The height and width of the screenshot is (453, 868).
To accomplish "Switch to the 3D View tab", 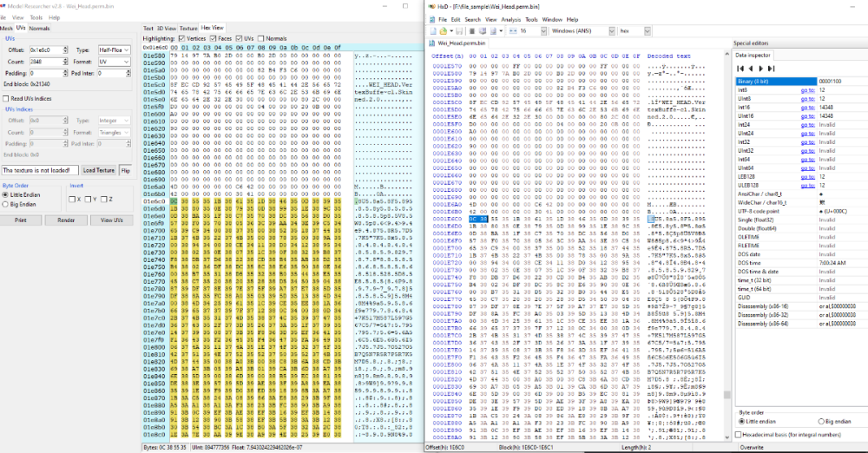I will click(166, 29).
